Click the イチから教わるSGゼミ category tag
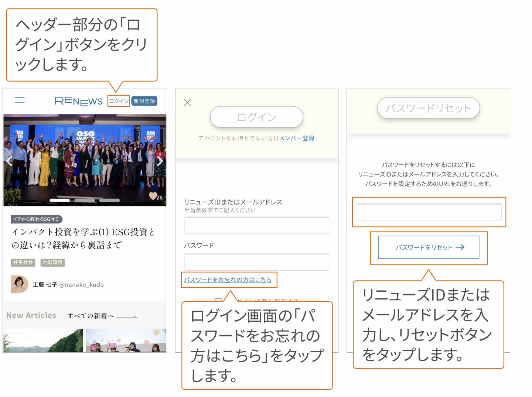 36,219
